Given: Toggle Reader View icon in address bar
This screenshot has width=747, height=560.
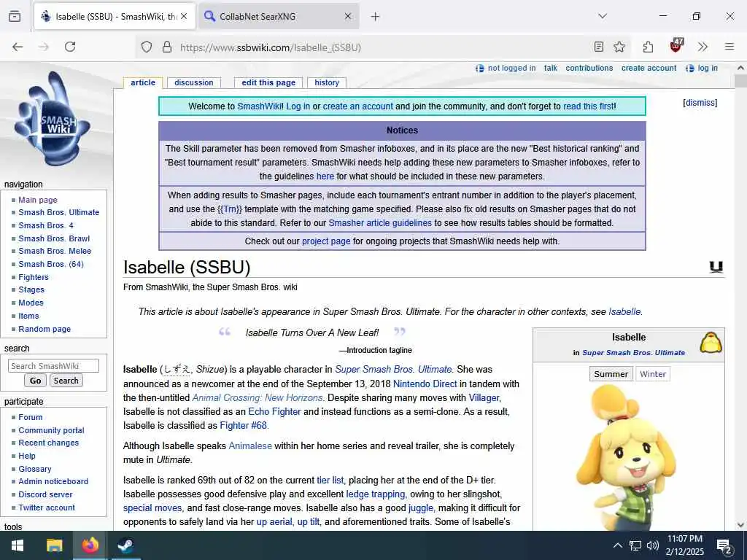Looking at the screenshot, I should pyautogui.click(x=599, y=47).
